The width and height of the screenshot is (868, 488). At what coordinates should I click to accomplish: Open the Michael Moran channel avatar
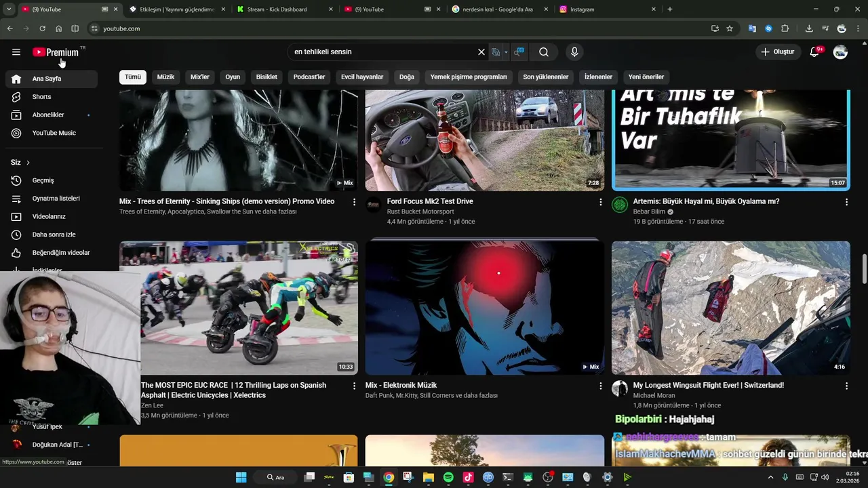pyautogui.click(x=620, y=388)
